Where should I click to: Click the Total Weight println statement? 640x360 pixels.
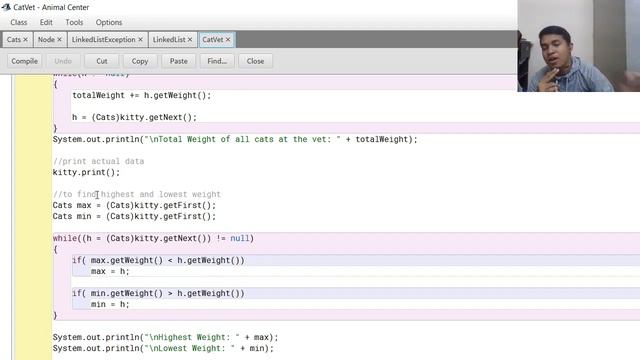[235, 140]
